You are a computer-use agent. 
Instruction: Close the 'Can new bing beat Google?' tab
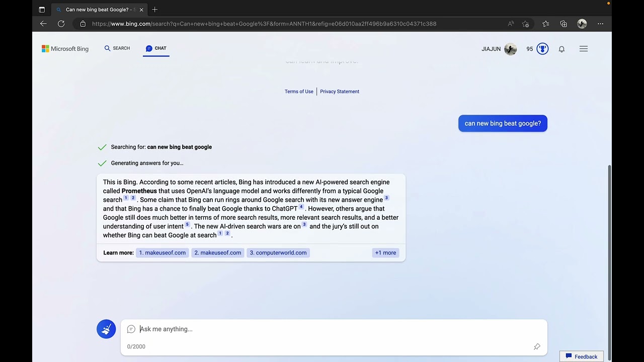coord(141,10)
